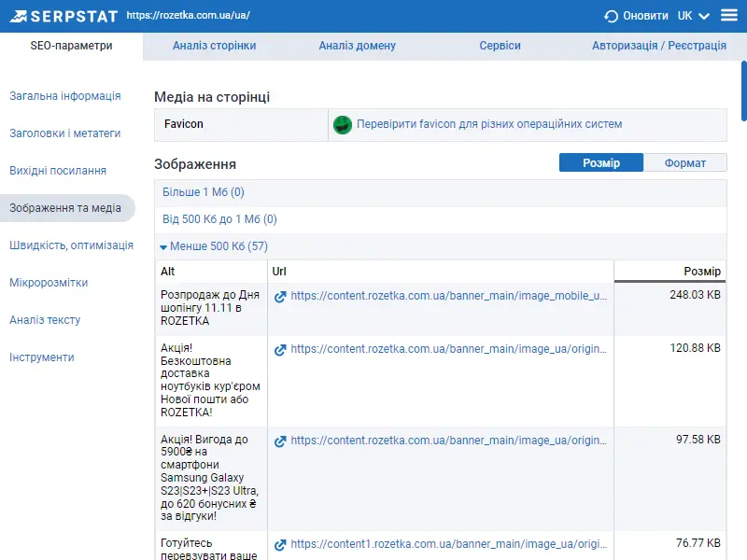Image resolution: width=747 pixels, height=560 pixels.
Task: Select the SEO-параметри tab
Action: click(72, 46)
